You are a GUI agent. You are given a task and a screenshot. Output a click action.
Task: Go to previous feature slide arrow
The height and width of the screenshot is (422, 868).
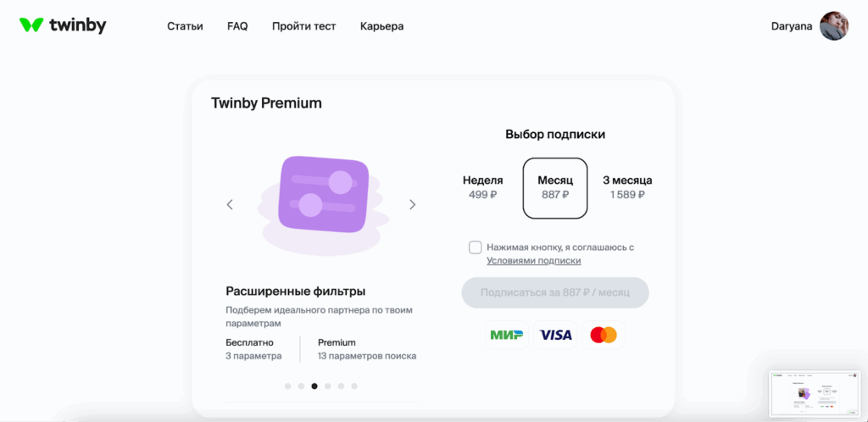(230, 204)
